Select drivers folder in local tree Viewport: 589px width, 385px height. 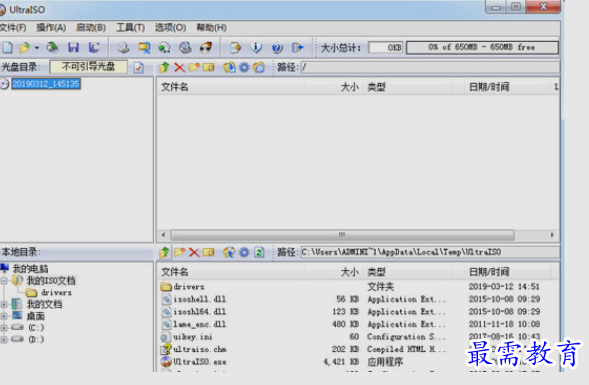56,292
